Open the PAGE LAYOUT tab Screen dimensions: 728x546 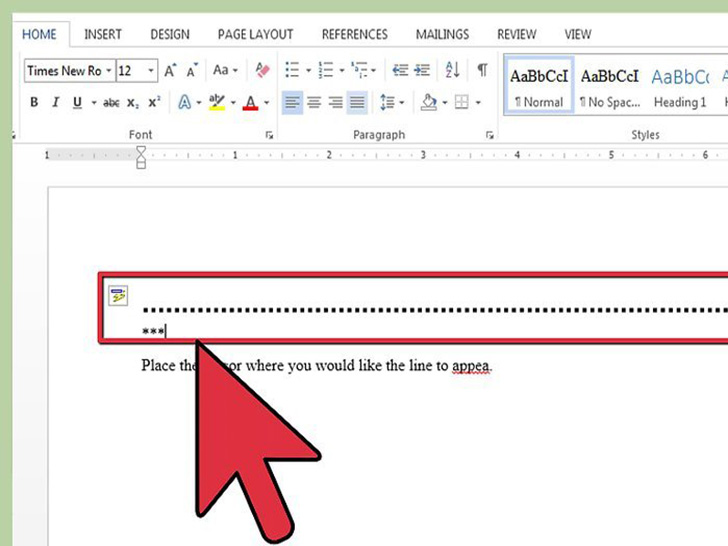pos(255,34)
